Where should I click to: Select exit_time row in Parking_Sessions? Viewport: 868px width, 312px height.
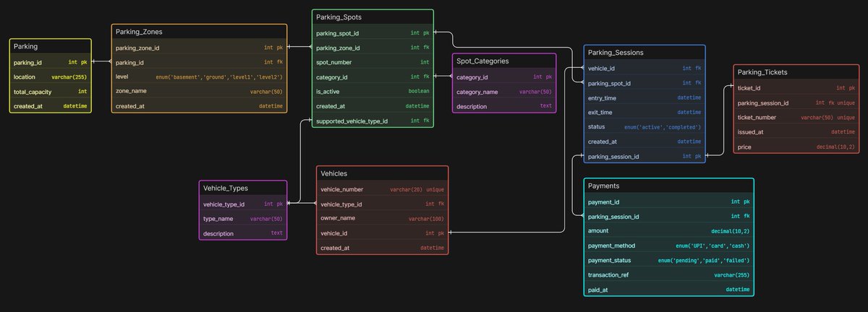point(644,113)
